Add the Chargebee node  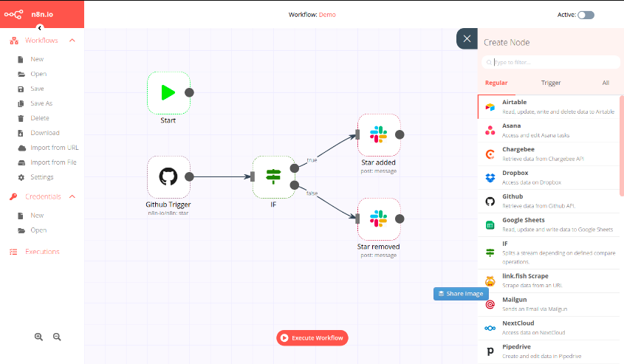click(549, 154)
